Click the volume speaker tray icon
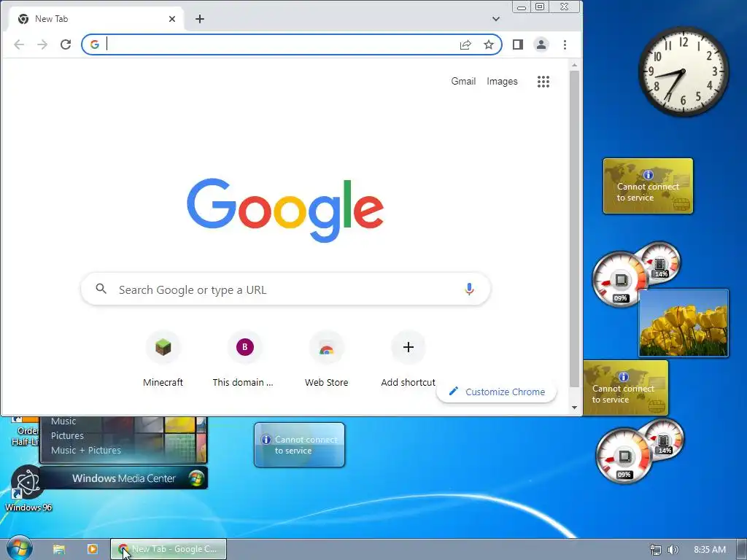 (673, 550)
